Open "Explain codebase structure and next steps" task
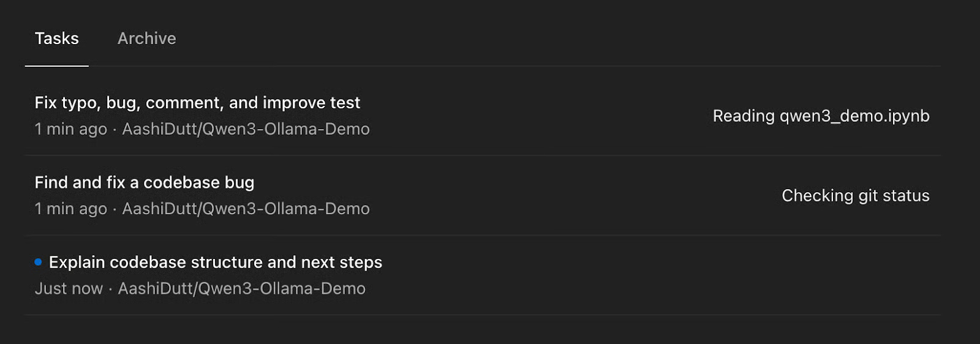Screen dimensions: 980x344 [215, 262]
